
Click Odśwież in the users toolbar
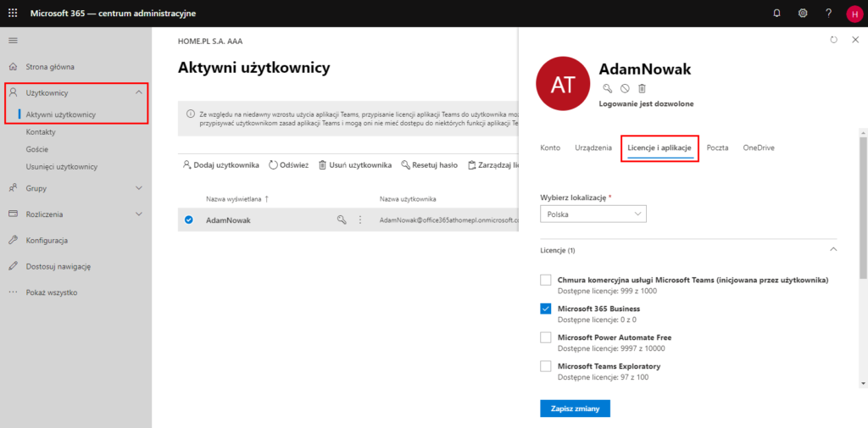288,165
